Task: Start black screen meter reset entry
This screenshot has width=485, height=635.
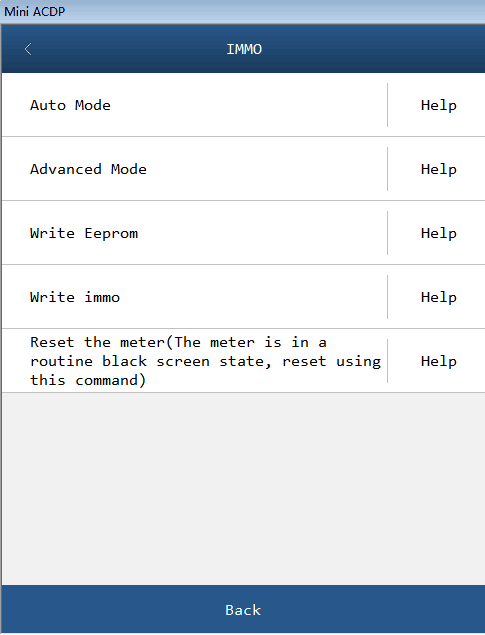Action: click(x=194, y=361)
